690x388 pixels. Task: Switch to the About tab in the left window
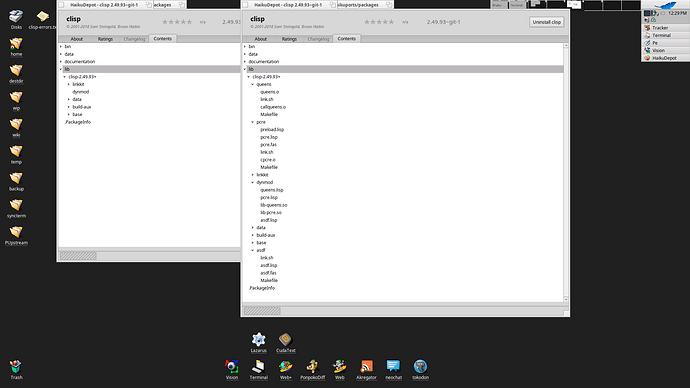pyautogui.click(x=77, y=39)
